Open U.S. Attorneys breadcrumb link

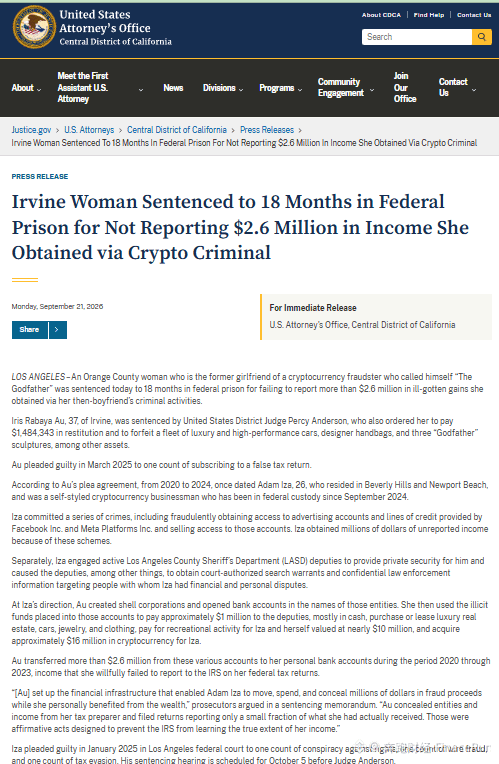89,130
